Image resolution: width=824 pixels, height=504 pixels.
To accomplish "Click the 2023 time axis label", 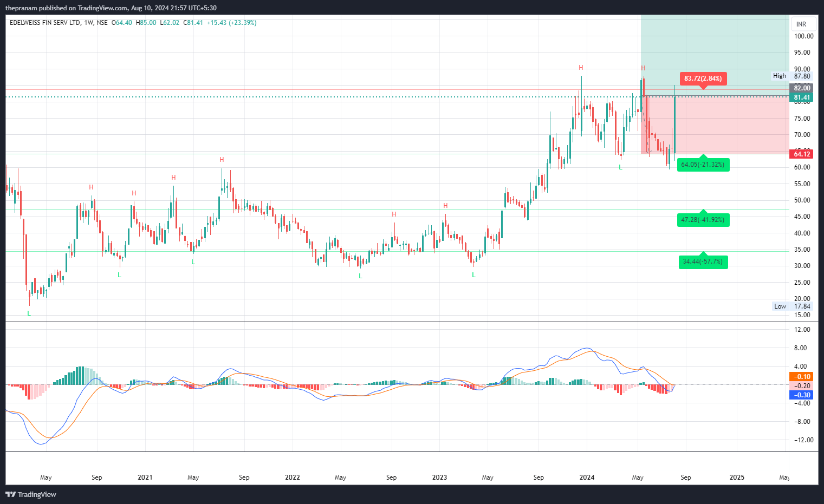I will [440, 477].
